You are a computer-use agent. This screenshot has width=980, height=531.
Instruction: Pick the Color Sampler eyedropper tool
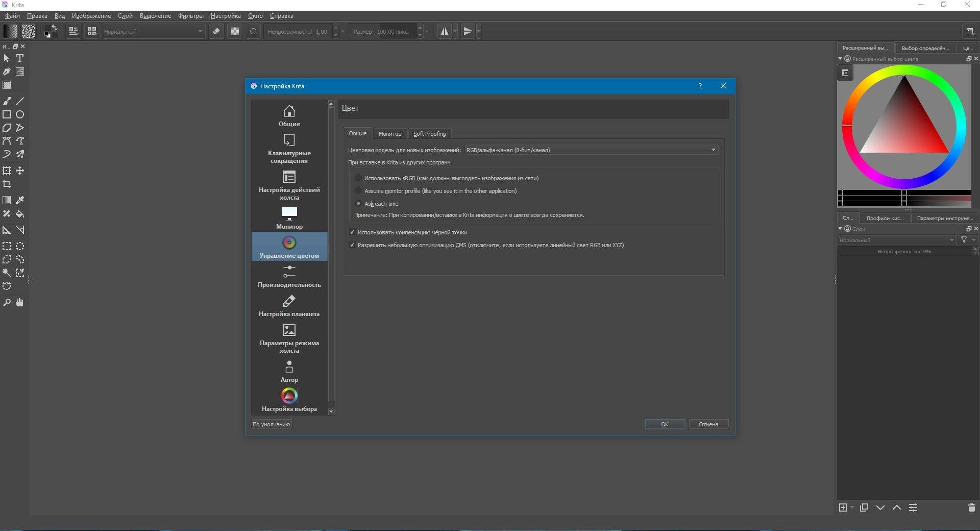point(20,200)
